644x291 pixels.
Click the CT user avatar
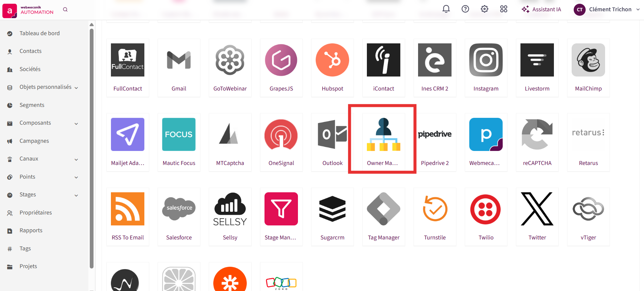point(579,10)
